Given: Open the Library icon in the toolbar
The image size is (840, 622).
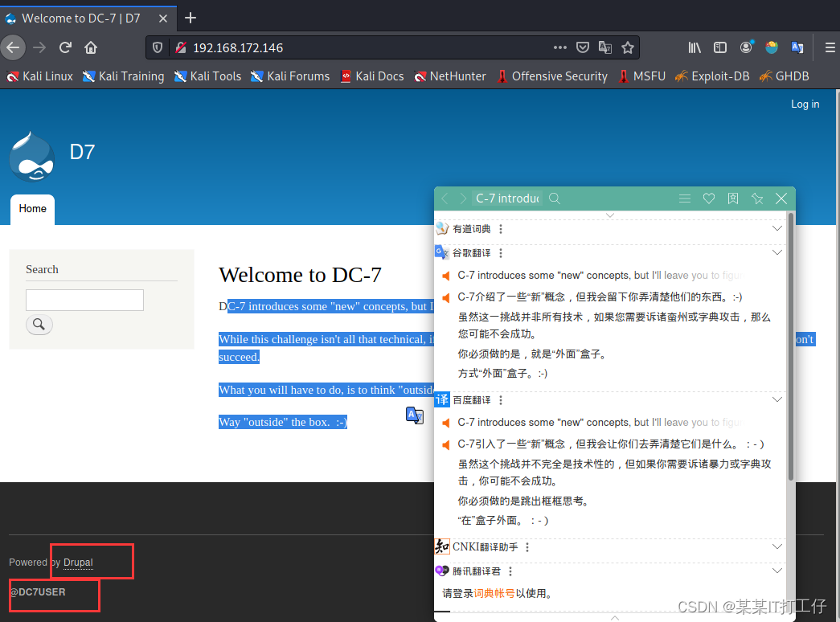Looking at the screenshot, I should pos(695,47).
